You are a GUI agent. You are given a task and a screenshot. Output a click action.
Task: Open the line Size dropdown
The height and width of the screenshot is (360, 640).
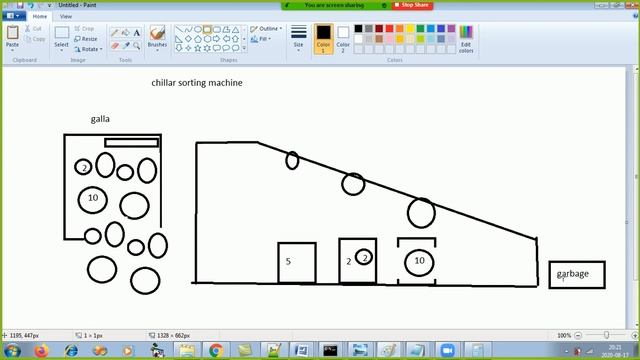coord(298,39)
